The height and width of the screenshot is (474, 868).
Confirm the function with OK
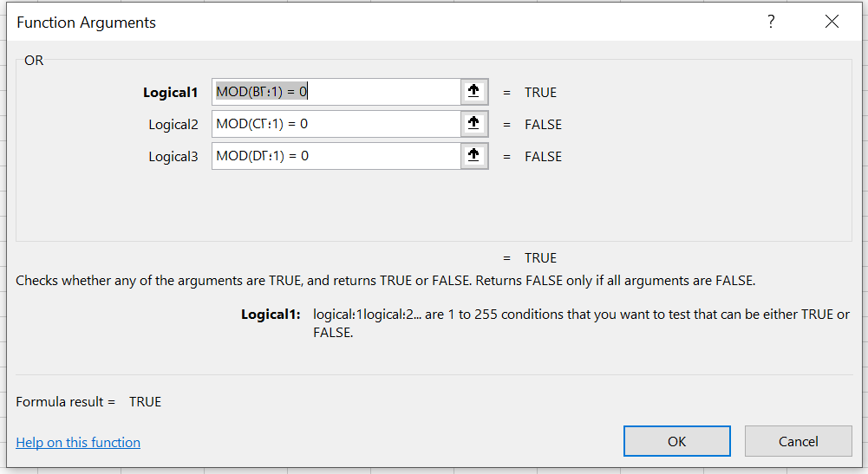[x=676, y=441]
